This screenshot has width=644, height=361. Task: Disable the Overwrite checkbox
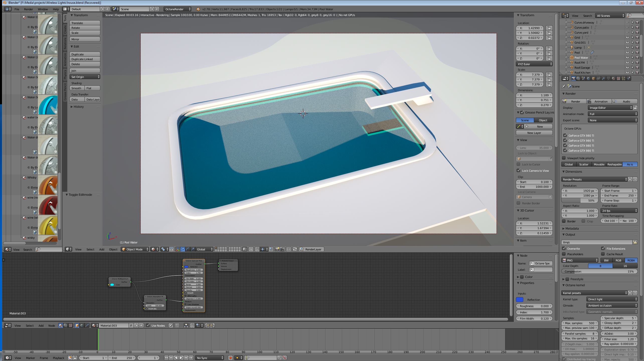[564, 248]
